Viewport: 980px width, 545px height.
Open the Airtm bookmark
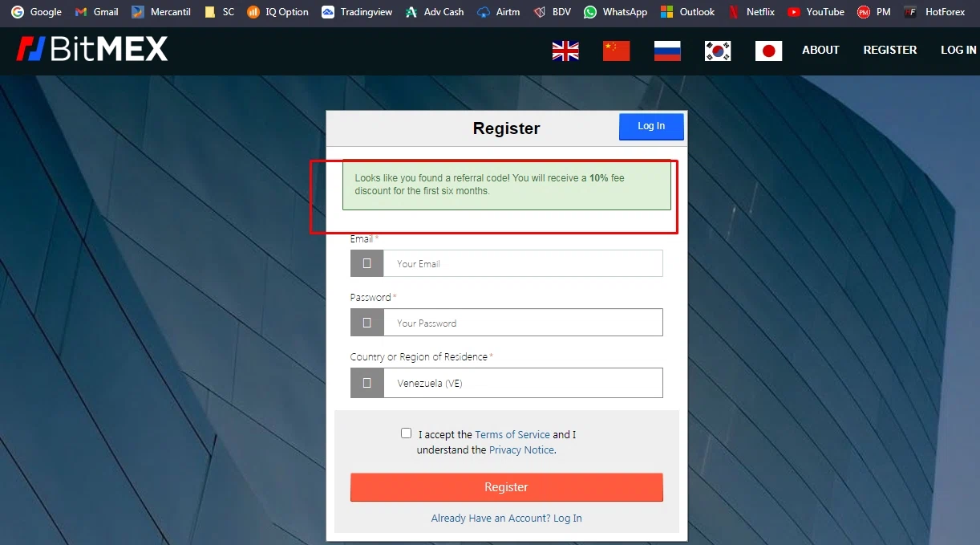[498, 12]
